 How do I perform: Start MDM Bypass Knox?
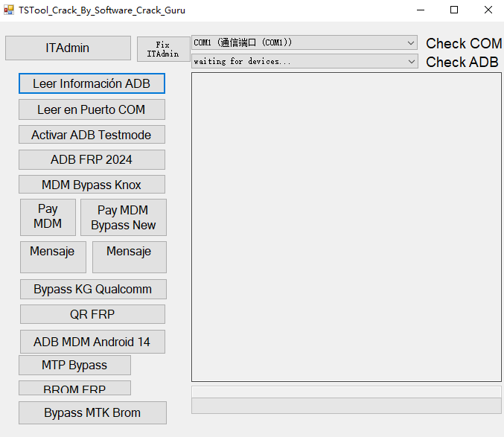pyautogui.click(x=92, y=185)
